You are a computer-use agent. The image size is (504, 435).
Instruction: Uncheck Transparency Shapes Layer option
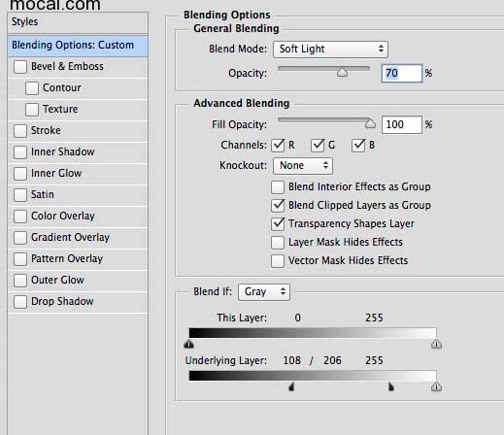click(278, 224)
